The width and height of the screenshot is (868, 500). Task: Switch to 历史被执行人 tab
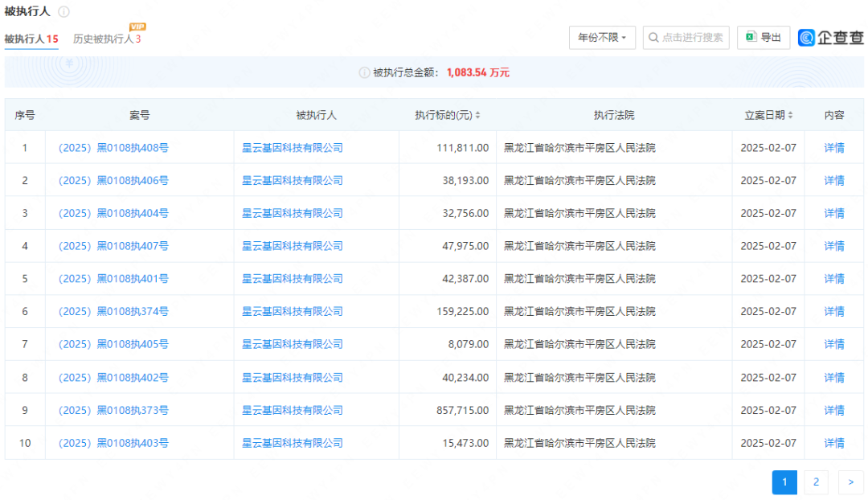point(106,39)
